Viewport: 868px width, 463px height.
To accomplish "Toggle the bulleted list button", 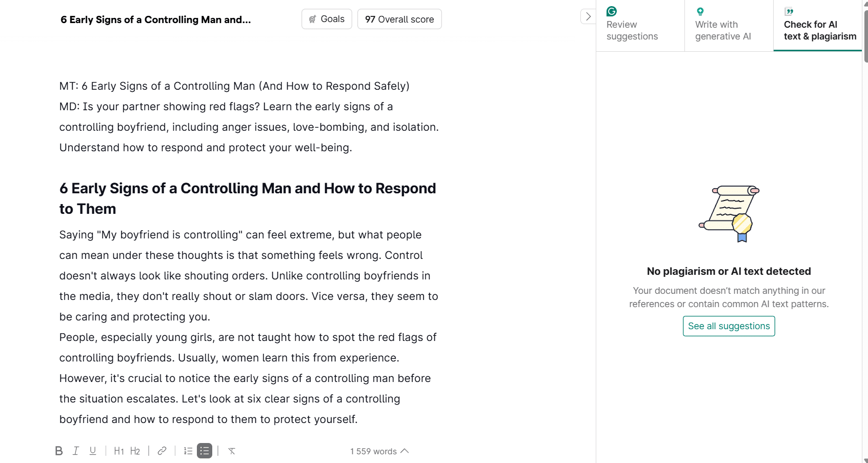I will point(205,451).
